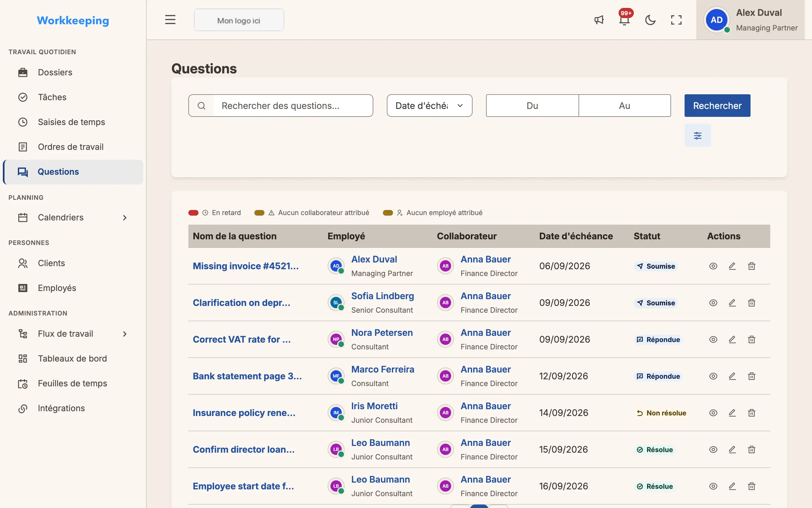Open the Missing invoice #4521 question link
The height and width of the screenshot is (508, 812).
pyautogui.click(x=246, y=266)
